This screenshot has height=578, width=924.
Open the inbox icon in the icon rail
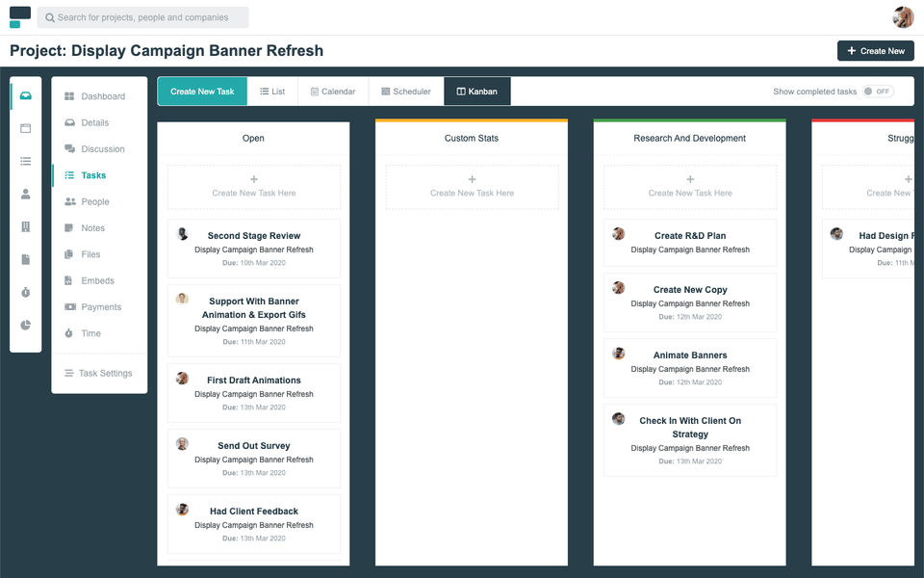coord(25,95)
